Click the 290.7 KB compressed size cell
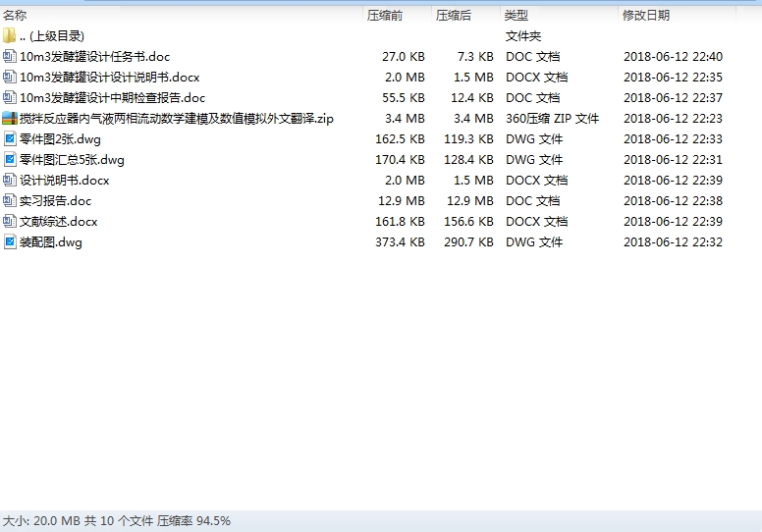762x532 pixels. pyautogui.click(x=468, y=241)
